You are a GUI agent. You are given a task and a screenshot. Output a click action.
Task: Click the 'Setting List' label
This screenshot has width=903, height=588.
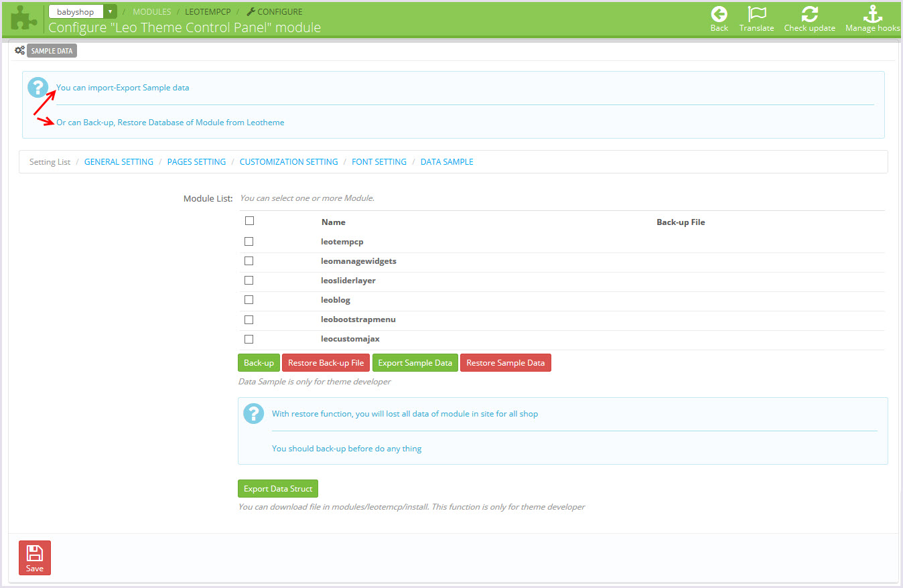point(50,161)
